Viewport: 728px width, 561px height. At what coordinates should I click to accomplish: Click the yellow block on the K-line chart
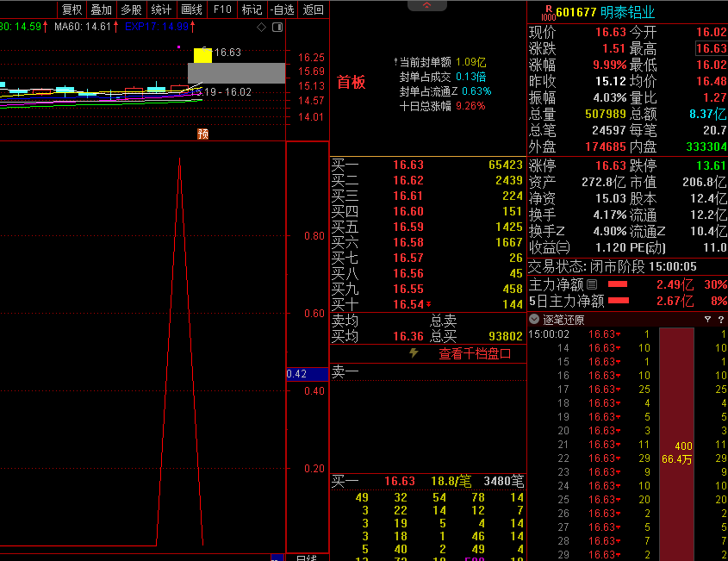(202, 56)
